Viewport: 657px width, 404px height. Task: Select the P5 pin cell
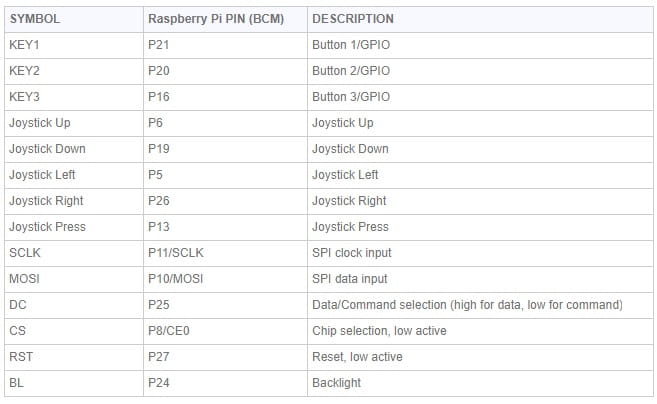[156, 175]
